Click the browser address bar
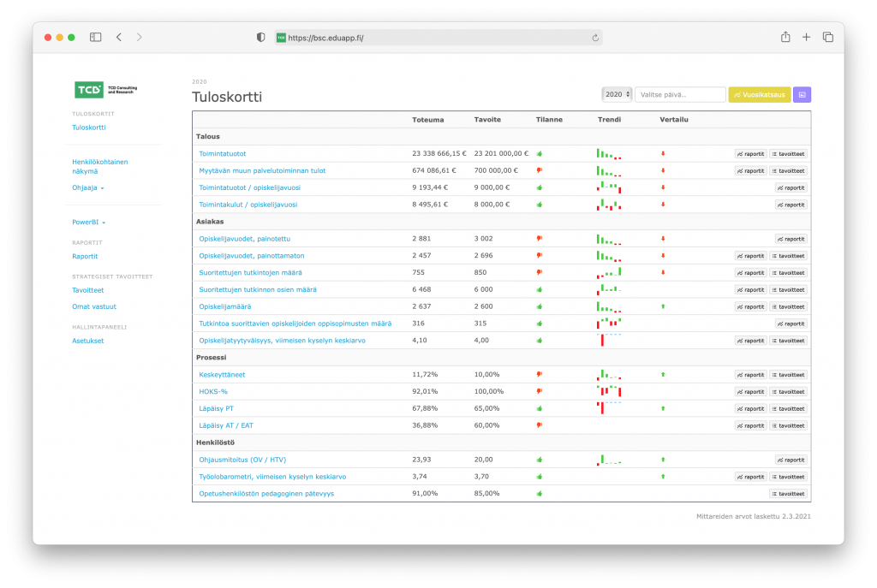The image size is (877, 588). (438, 38)
